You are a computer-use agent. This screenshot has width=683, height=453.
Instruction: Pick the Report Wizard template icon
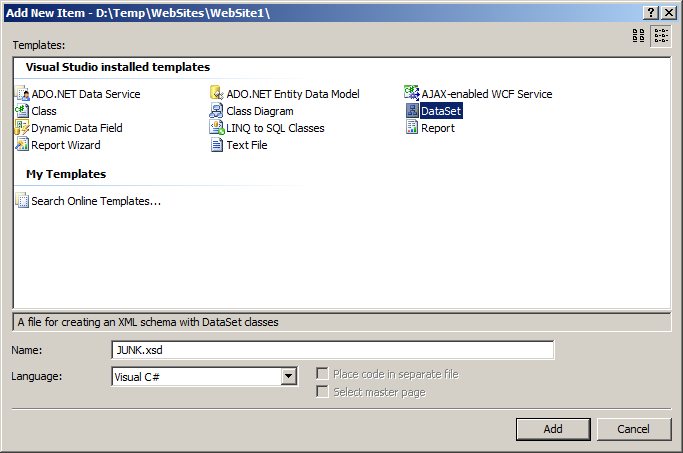[22, 145]
